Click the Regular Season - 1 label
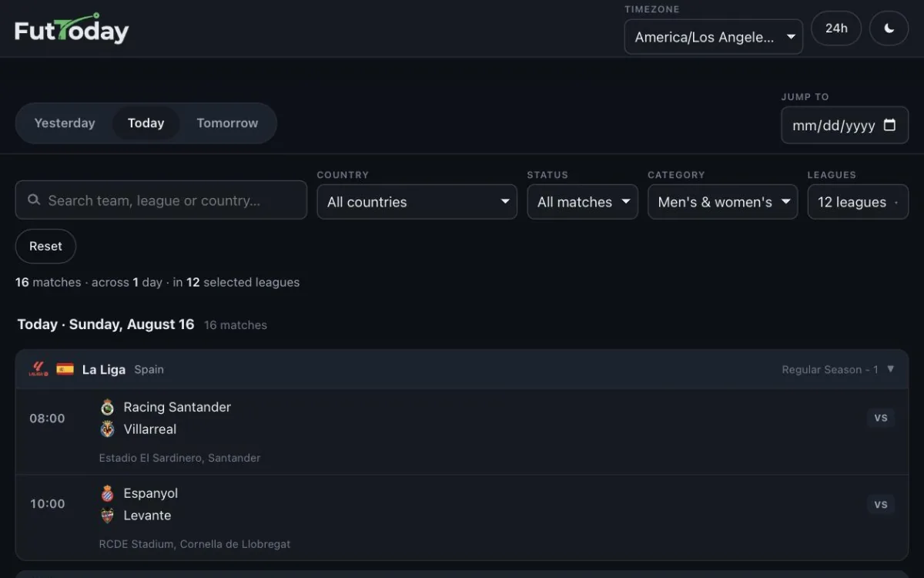The height and width of the screenshot is (578, 924). 830,370
